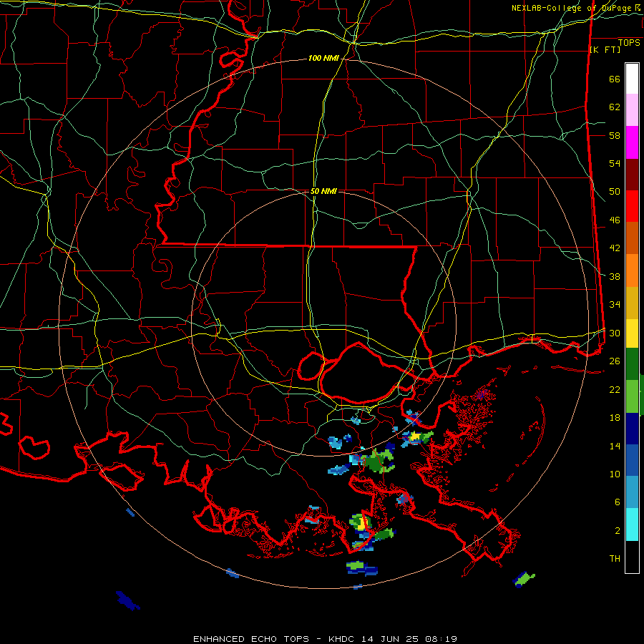Viewport: 644px width, 644px height.
Task: Click the medium blue legend swatch
Action: click(x=632, y=460)
